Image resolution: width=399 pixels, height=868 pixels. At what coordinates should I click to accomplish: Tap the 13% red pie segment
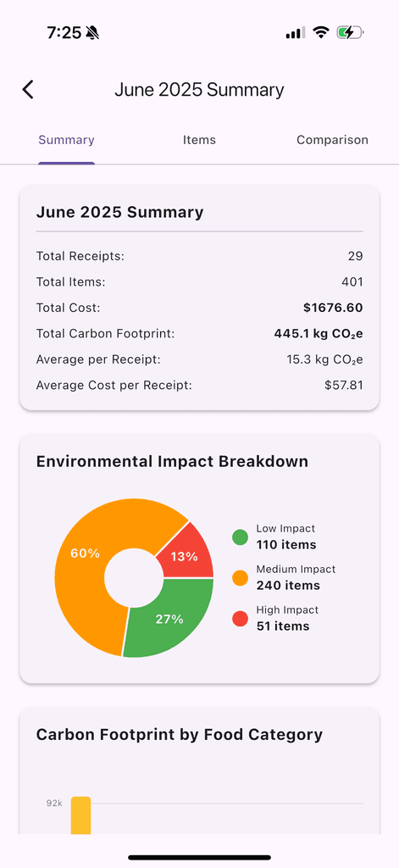pyautogui.click(x=186, y=556)
